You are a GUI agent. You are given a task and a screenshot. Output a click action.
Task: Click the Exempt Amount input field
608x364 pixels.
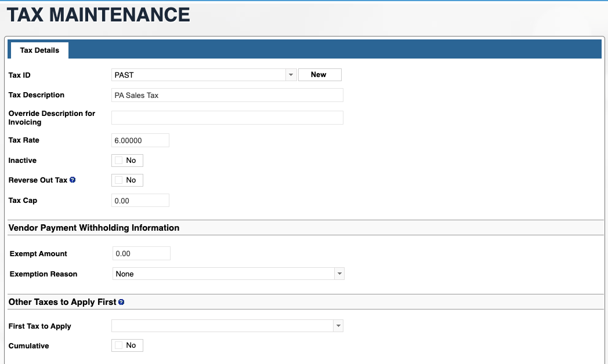pyautogui.click(x=141, y=253)
